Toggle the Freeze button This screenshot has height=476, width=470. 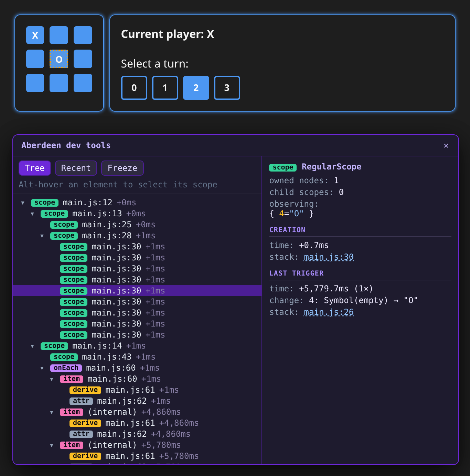coord(122,168)
